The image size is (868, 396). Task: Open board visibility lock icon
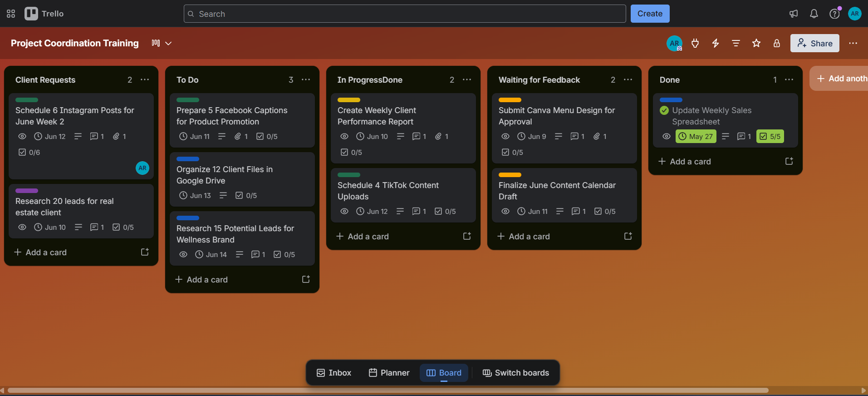[x=777, y=43]
